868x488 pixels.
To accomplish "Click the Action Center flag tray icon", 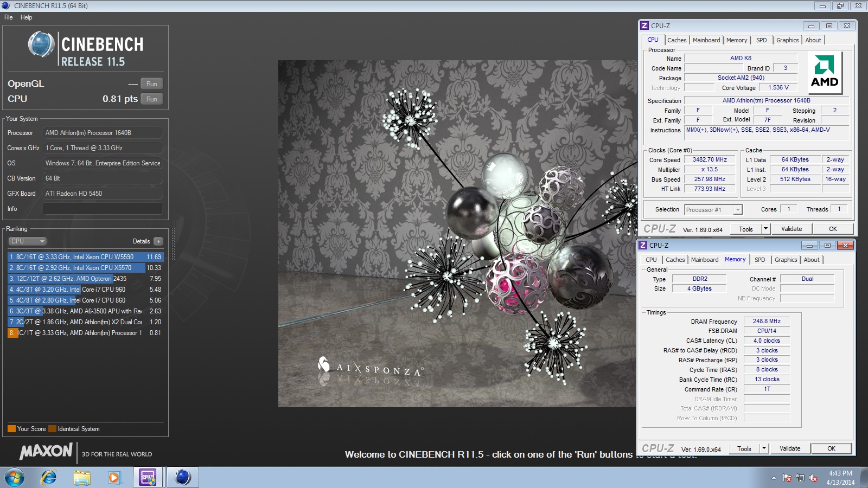I will click(x=787, y=478).
